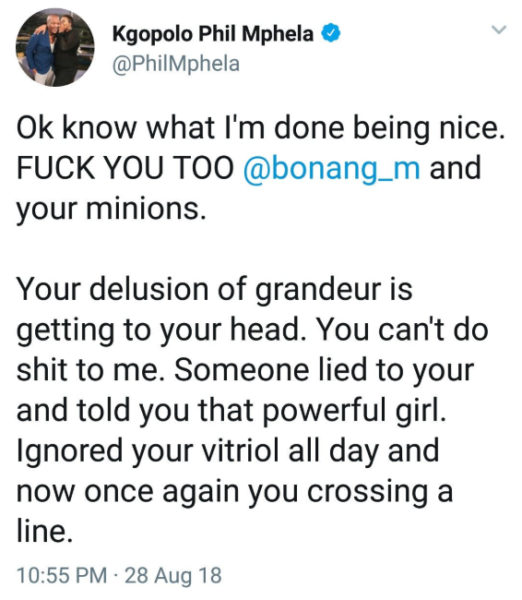Open the @bonang_m mention link
This screenshot has width=522, height=600.
pos(331,168)
